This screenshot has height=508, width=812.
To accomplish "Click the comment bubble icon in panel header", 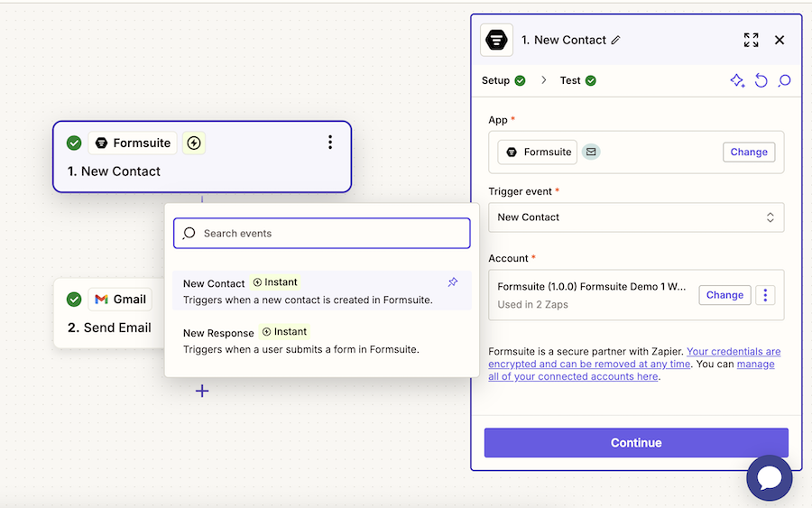I will [784, 80].
